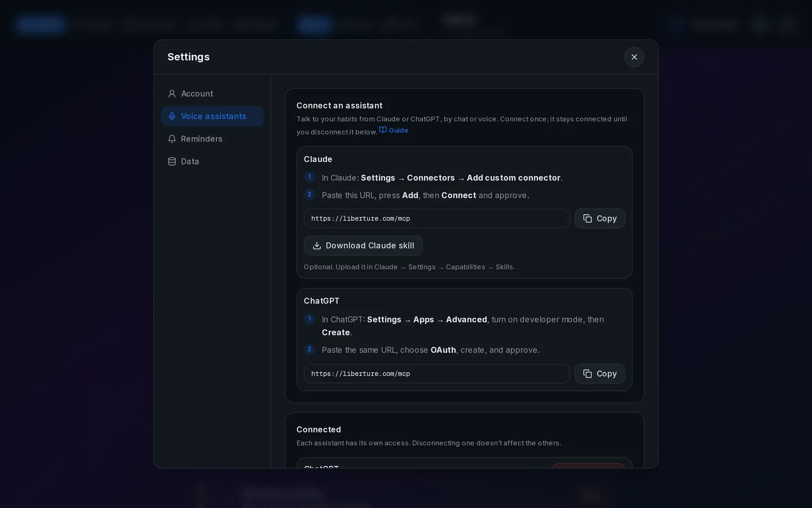Copy the Claude connector URL

coord(599,218)
